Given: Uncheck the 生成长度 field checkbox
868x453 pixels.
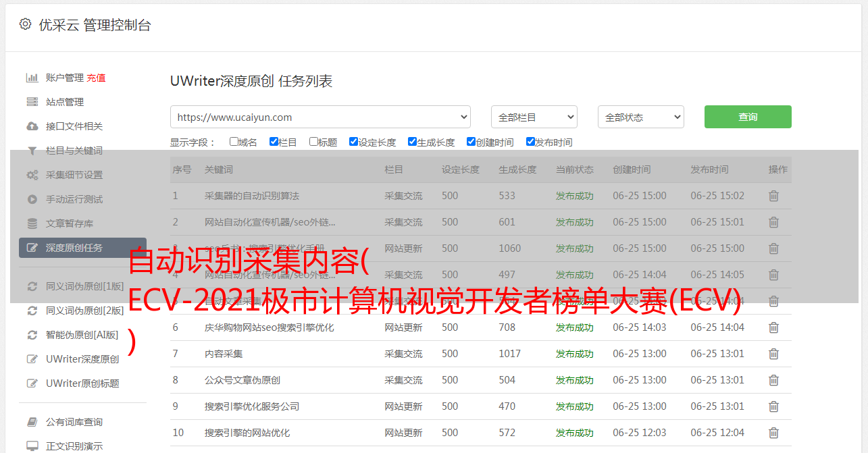Looking at the screenshot, I should pos(412,142).
